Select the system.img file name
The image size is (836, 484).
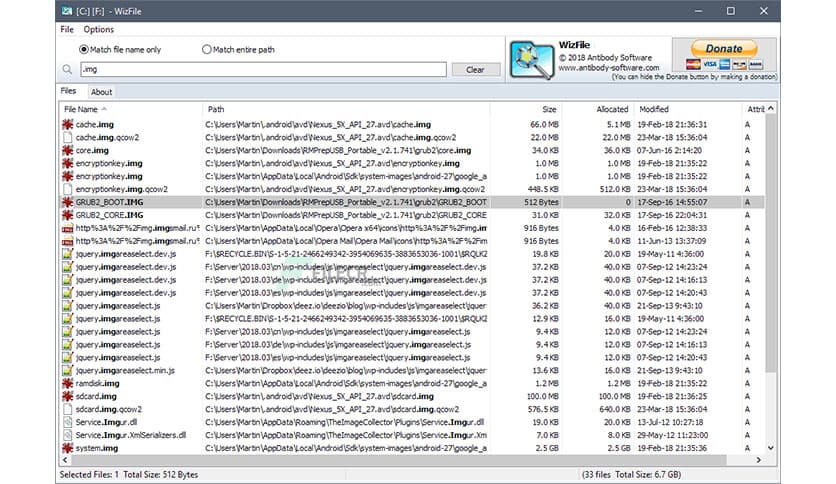[97, 448]
